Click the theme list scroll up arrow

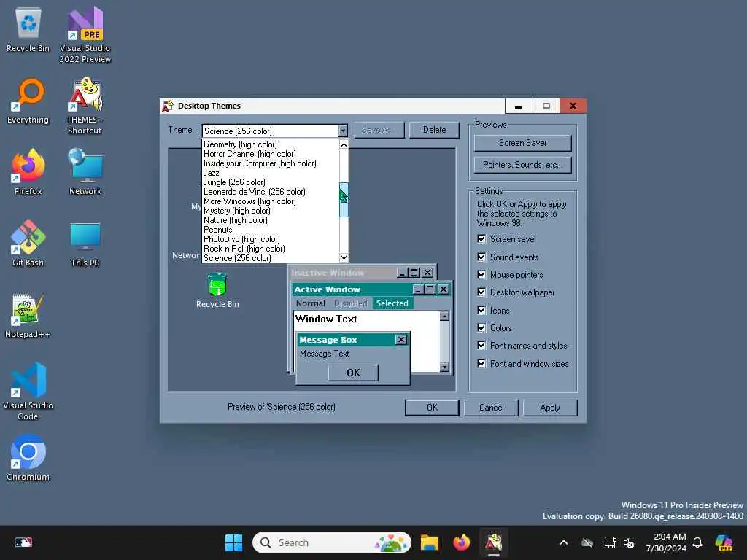coord(344,144)
